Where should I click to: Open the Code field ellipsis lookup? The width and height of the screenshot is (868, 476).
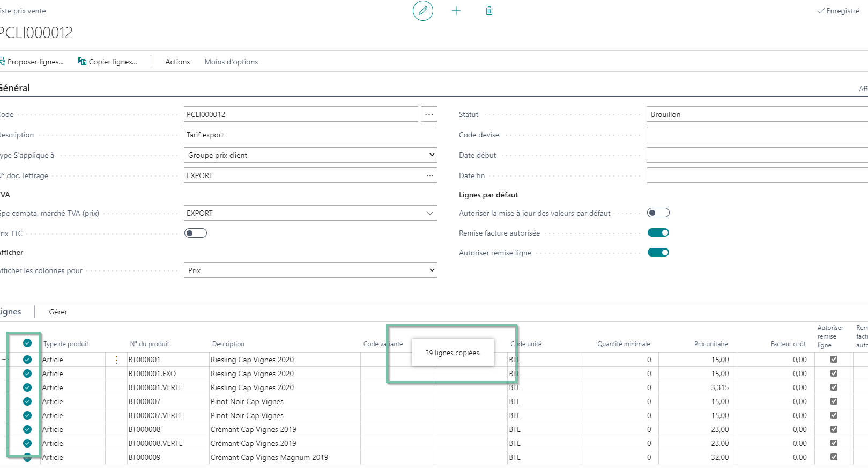coord(429,114)
